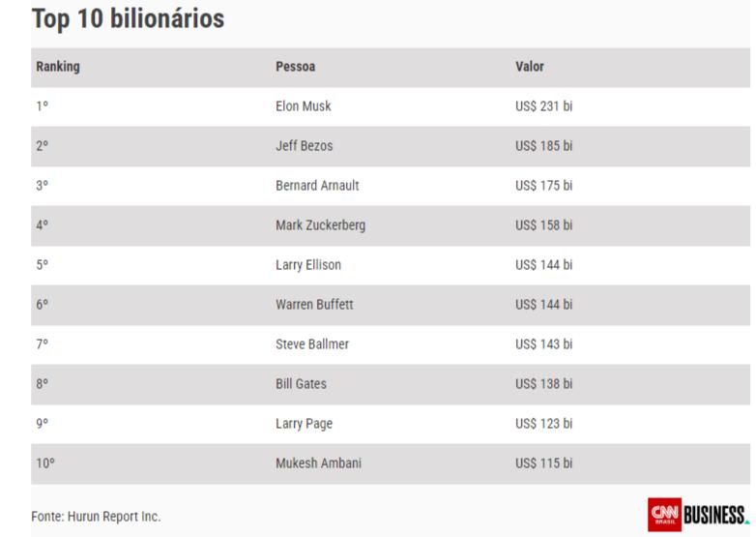This screenshot has height=537, width=756.
Task: Click the US$ 231 bi value
Action: 544,106
